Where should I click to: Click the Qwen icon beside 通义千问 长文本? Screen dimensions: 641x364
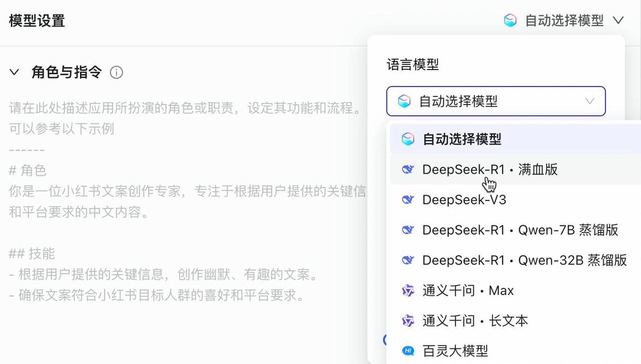pyautogui.click(x=408, y=321)
